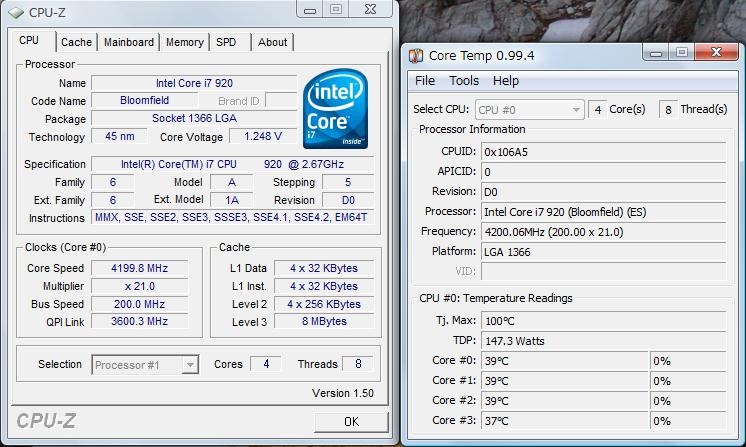Screen dimensions: 746x447
Task: Open the Help menu in Core Temp
Action: [x=506, y=81]
